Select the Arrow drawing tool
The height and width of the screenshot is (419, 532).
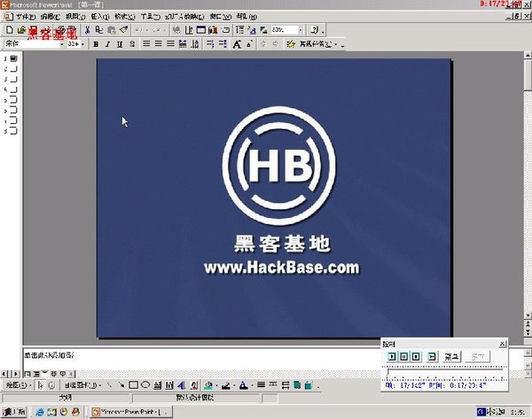[121, 385]
